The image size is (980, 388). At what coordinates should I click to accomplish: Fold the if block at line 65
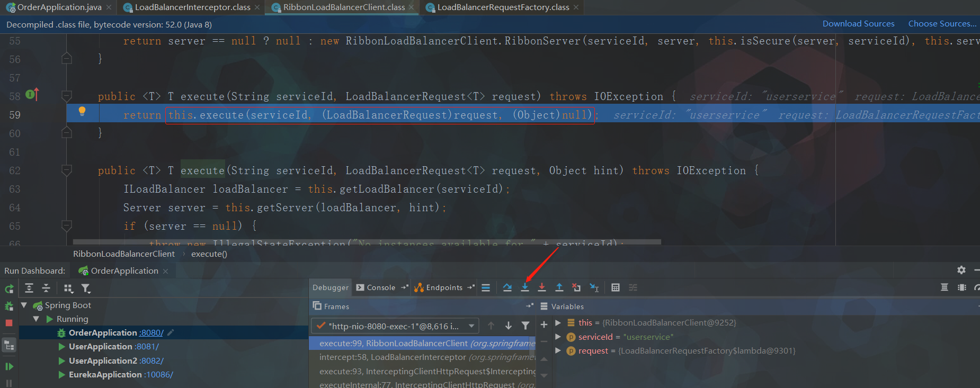coord(67,226)
